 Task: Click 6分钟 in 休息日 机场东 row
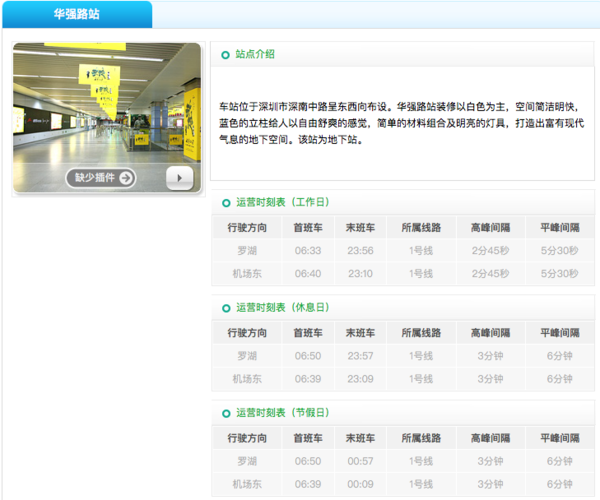click(560, 379)
